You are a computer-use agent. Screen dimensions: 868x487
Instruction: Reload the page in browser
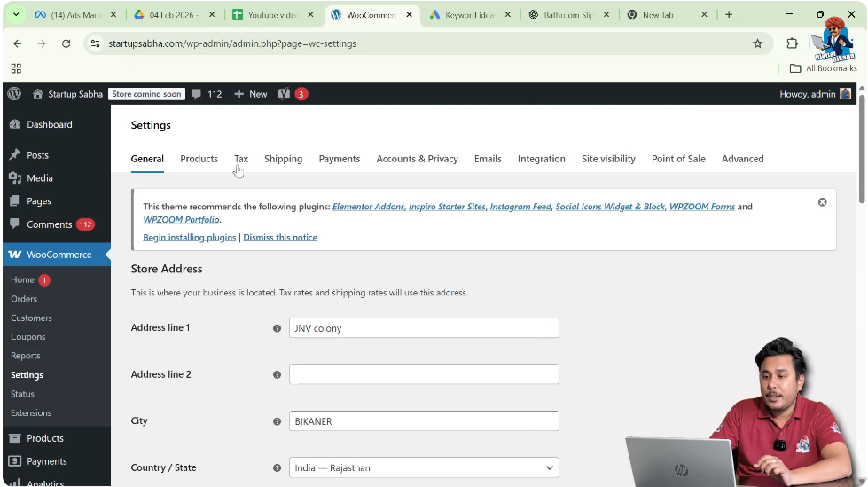[66, 43]
